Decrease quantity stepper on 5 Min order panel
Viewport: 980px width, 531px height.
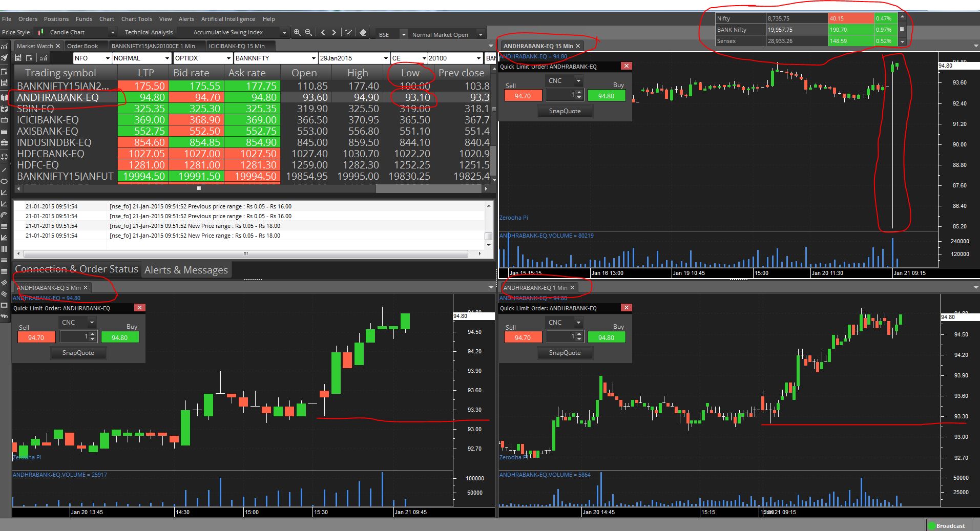click(x=93, y=339)
